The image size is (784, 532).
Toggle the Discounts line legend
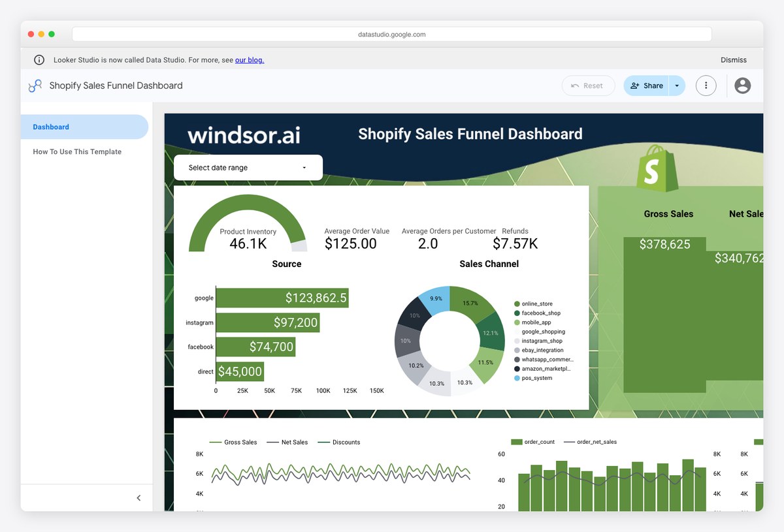click(x=338, y=442)
